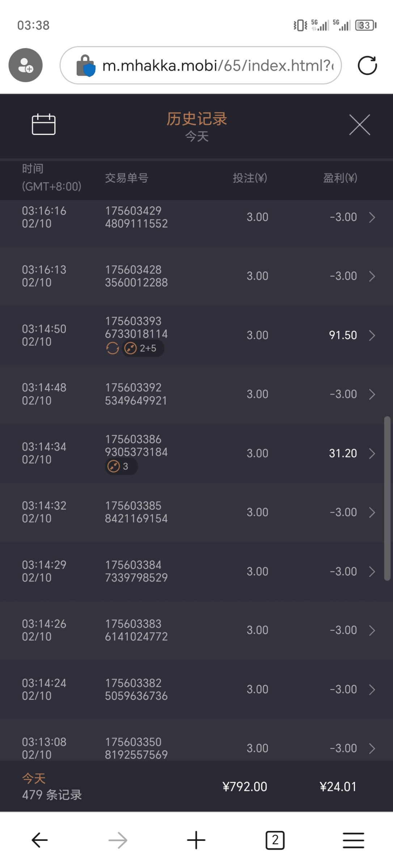Click the orange respin icon on 03:14:50 row
The width and height of the screenshot is (393, 868).
tap(113, 348)
